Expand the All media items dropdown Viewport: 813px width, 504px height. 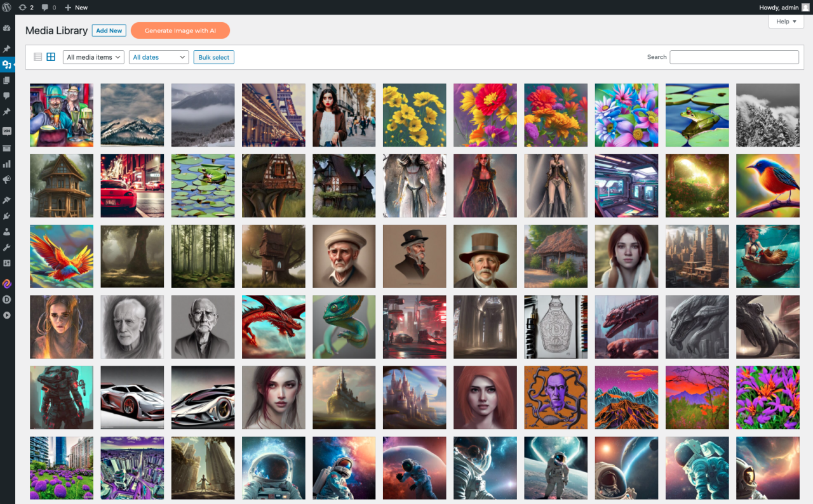click(93, 57)
